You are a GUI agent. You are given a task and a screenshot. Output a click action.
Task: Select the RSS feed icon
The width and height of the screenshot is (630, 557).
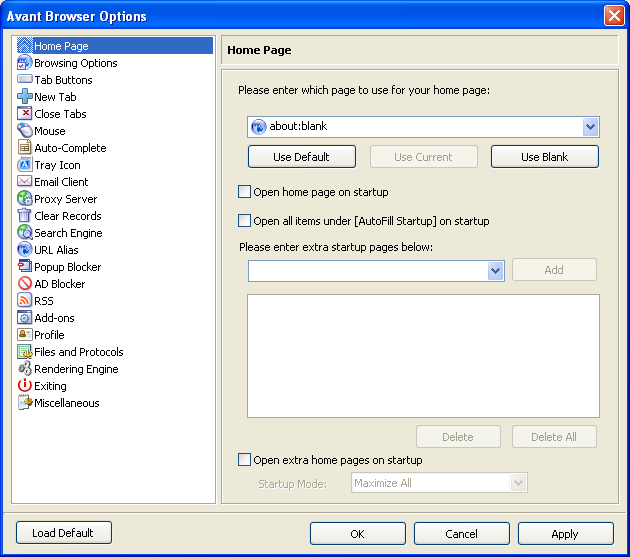25,300
